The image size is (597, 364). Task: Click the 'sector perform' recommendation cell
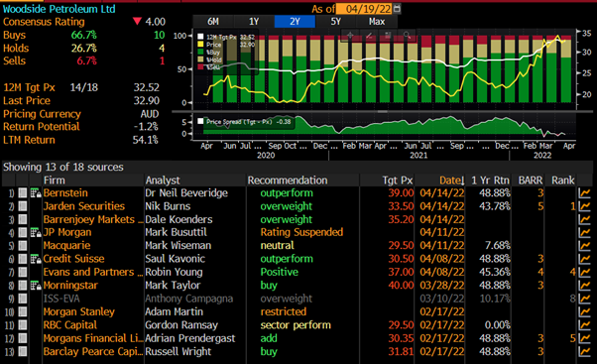pos(296,325)
